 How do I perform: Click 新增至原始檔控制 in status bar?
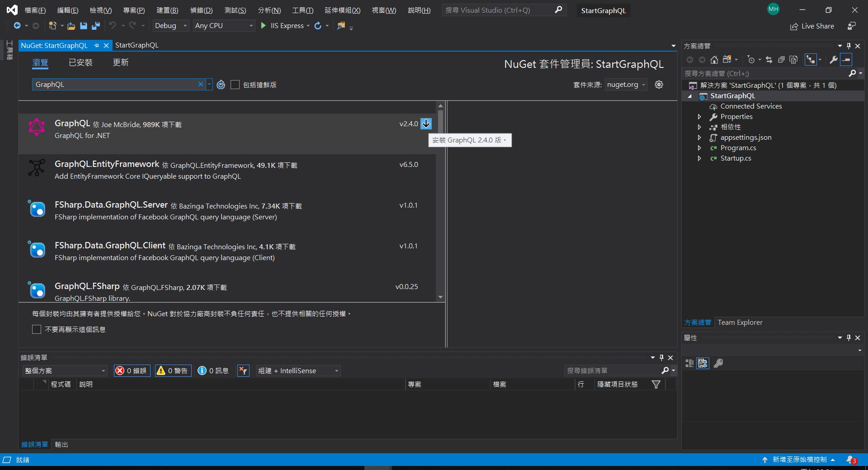click(799, 460)
